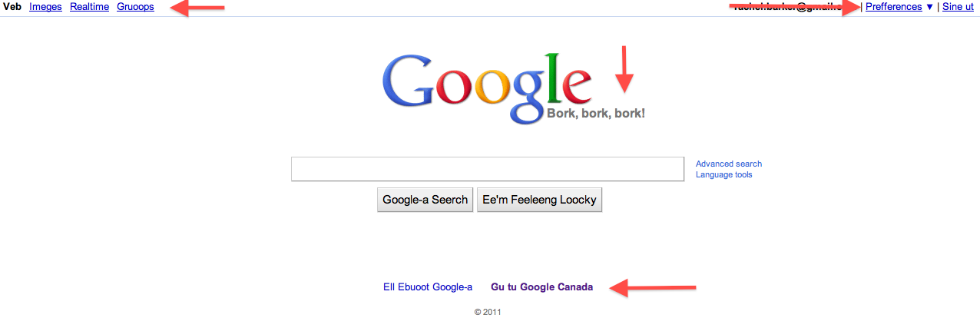Go to Gruoops

pos(135,7)
